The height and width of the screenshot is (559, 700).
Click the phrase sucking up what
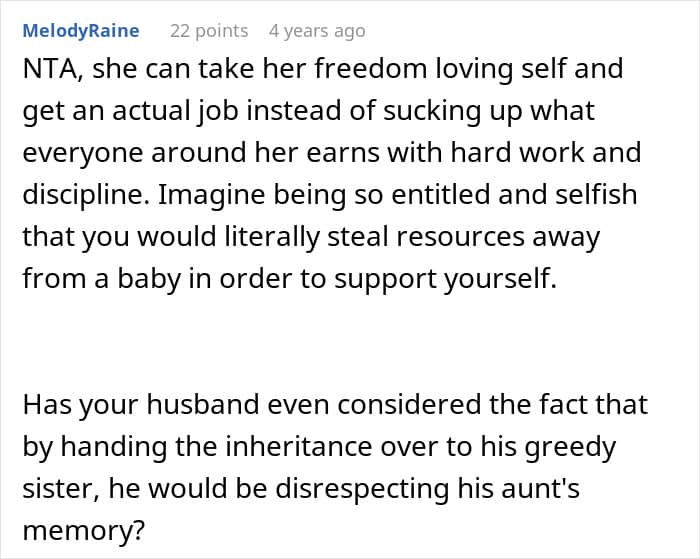coord(488,111)
